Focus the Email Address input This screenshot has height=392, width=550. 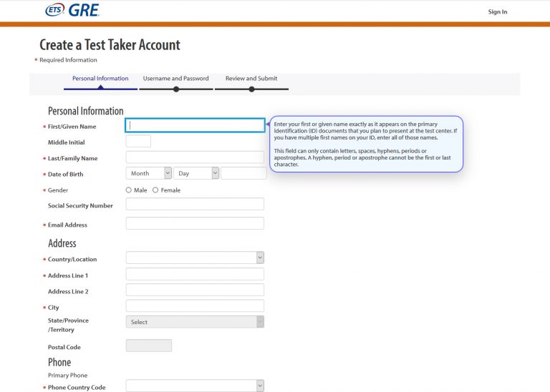195,224
